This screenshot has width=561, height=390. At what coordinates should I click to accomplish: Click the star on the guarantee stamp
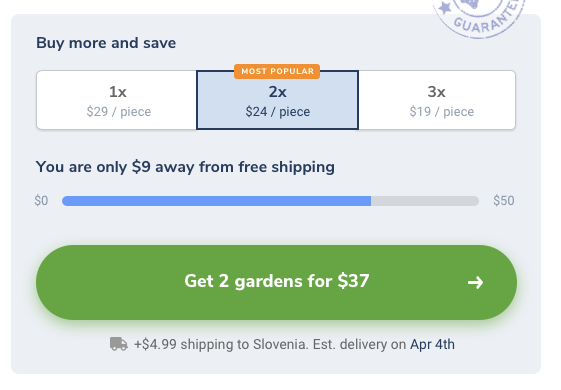tap(445, 8)
